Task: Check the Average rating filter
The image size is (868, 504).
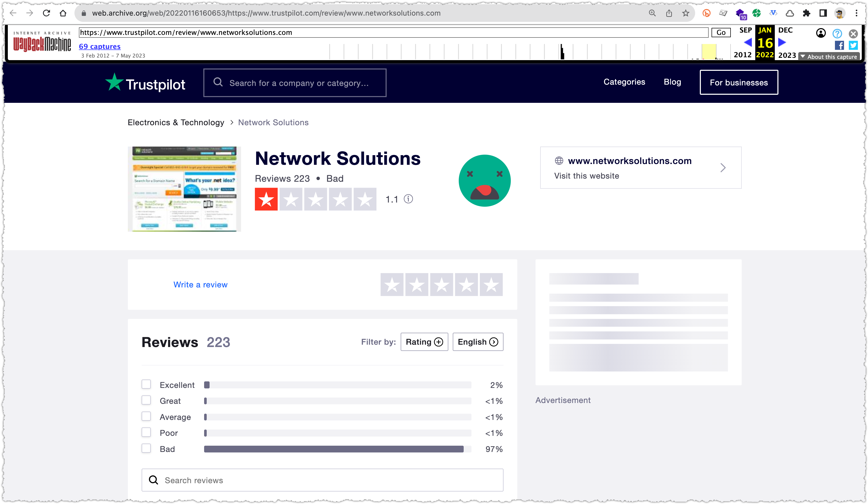Action: (x=146, y=416)
